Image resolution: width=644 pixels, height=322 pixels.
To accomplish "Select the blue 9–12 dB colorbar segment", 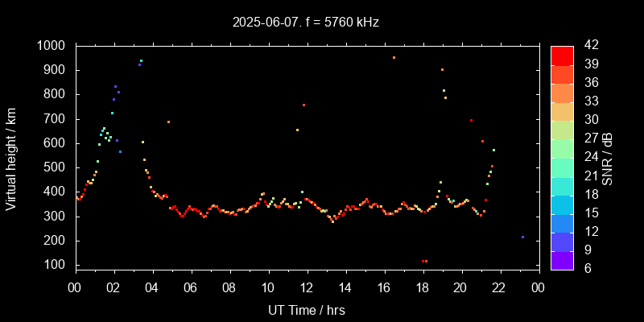I will [x=562, y=242].
